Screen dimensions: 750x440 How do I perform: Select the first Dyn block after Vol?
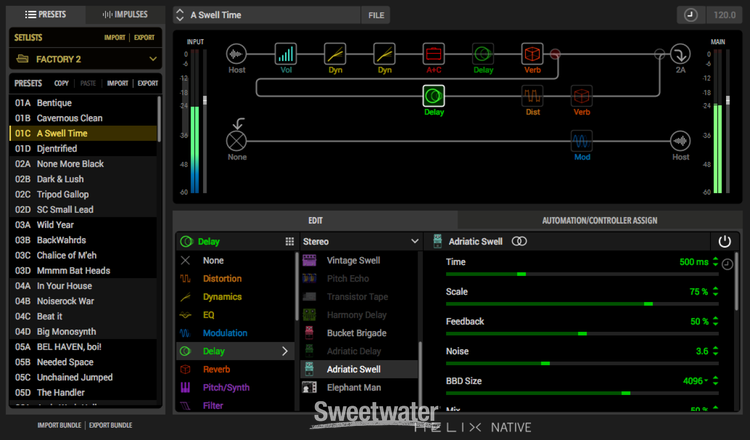tap(335, 54)
